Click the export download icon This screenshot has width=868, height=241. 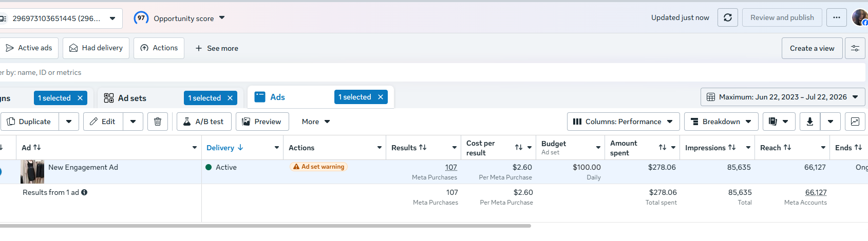point(810,122)
